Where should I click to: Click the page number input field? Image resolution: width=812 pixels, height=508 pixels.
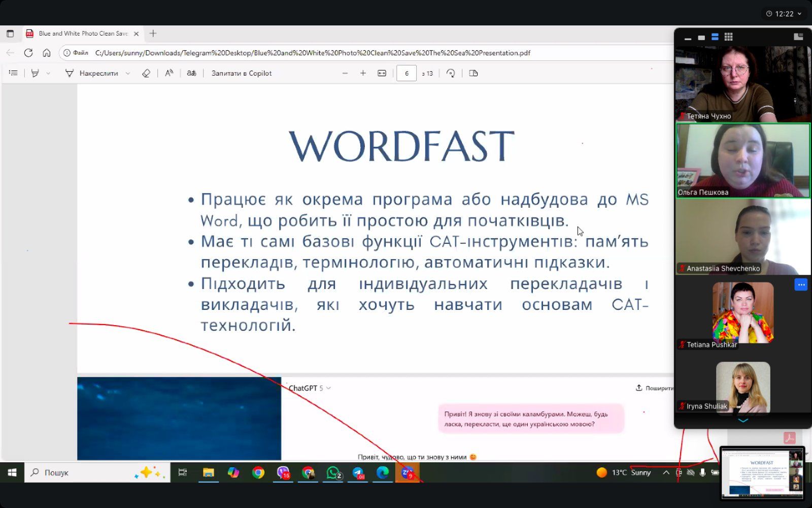406,73
